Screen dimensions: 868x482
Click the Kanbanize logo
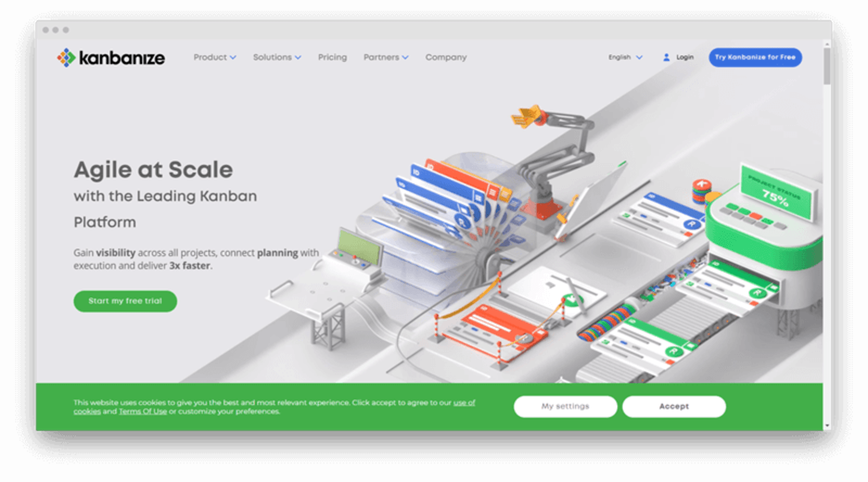(x=111, y=58)
